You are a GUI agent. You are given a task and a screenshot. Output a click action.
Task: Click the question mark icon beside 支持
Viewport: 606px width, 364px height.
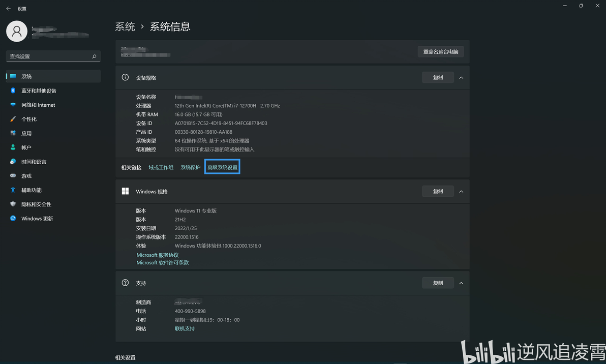[125, 283]
